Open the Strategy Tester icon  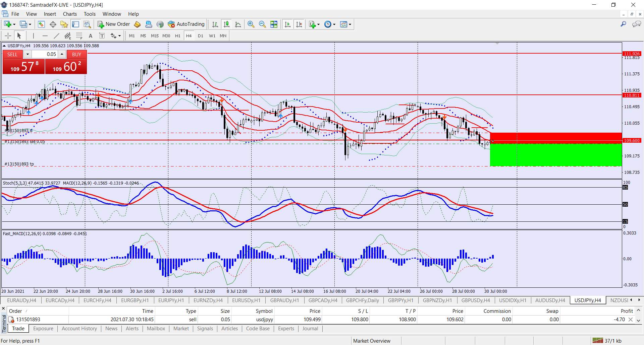[x=87, y=24]
